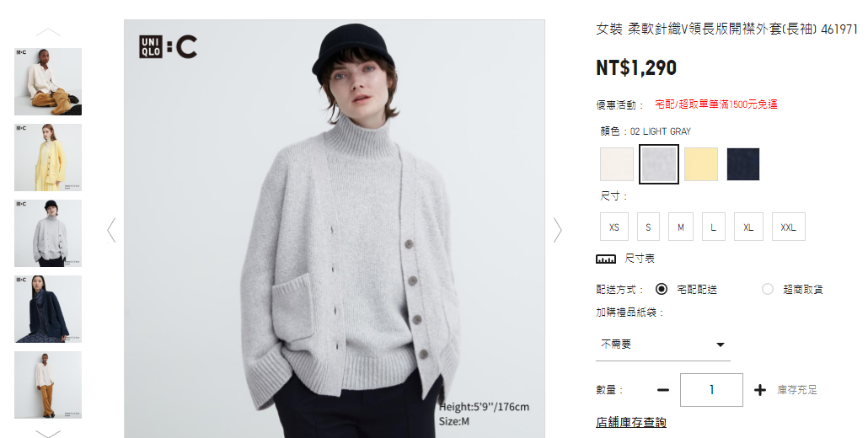Click the thumbnail list up chevron
The height and width of the screenshot is (438, 868).
point(48,32)
